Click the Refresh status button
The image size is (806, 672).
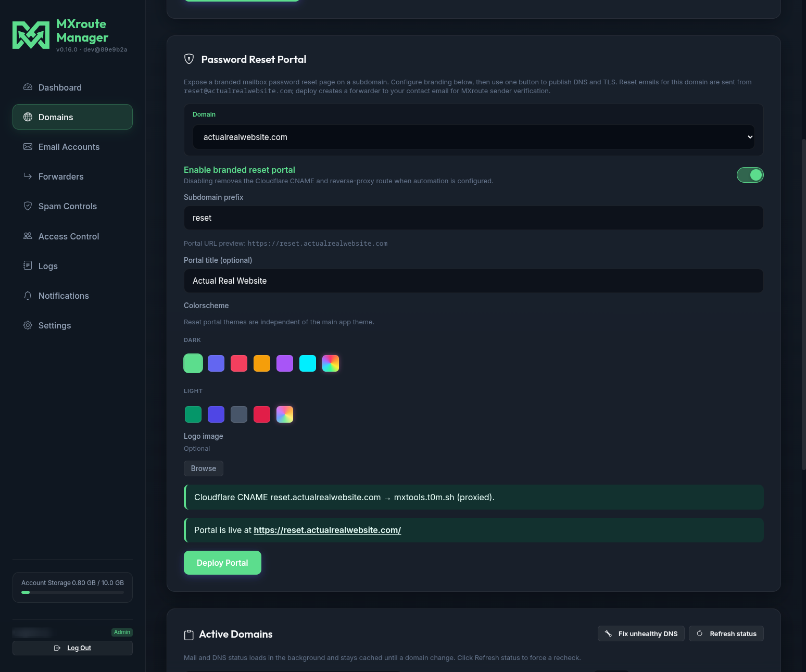pos(726,633)
